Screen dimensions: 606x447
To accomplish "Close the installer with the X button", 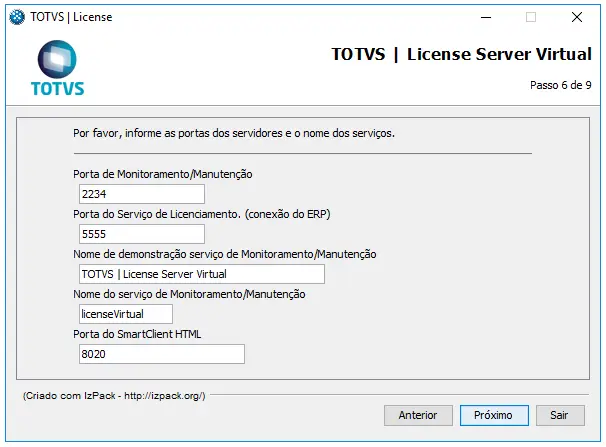I will (577, 17).
